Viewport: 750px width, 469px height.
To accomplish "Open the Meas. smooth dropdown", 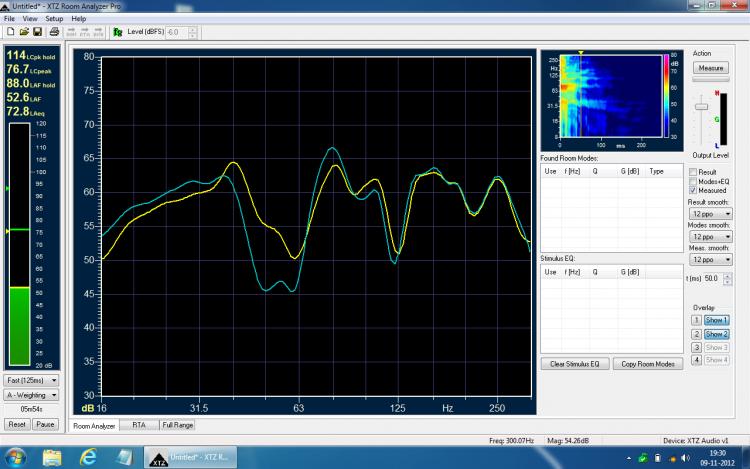I will tap(710, 260).
